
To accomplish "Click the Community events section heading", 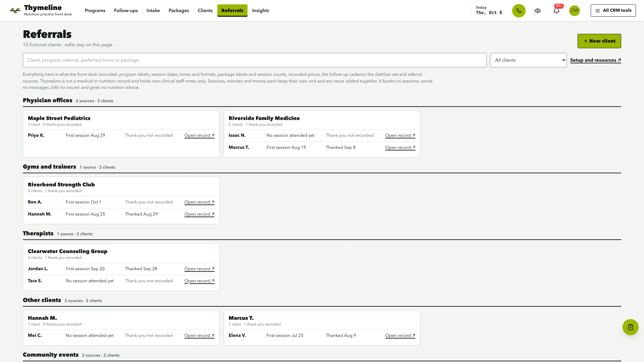I will pyautogui.click(x=50, y=355).
